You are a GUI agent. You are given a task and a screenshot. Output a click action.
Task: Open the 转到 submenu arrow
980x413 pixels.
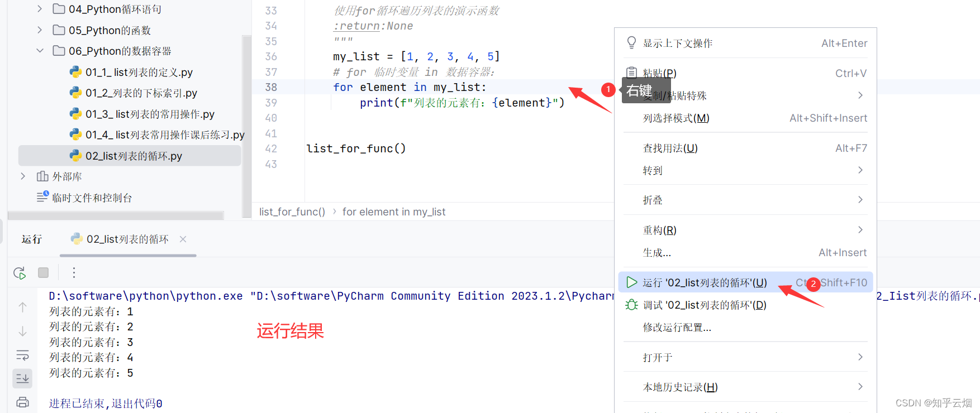click(860, 170)
